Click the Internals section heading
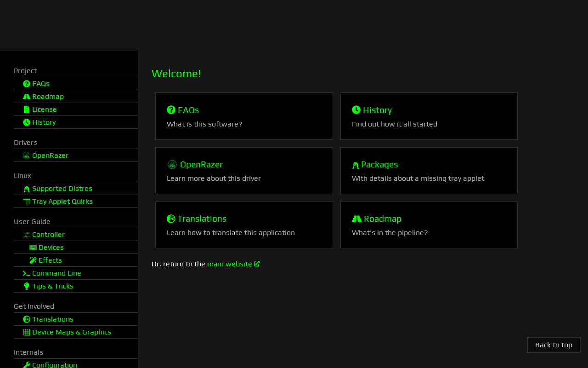Screen dimensions: 588x368 (x=28, y=352)
